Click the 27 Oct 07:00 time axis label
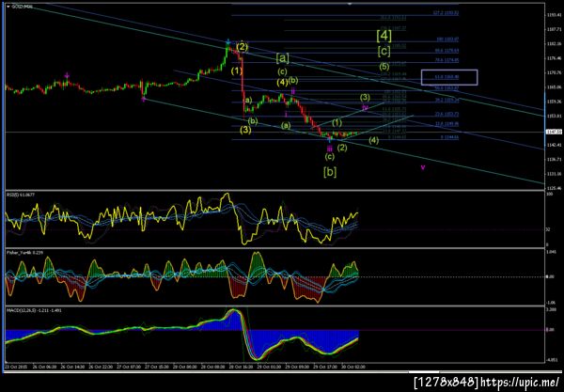 click(131, 368)
